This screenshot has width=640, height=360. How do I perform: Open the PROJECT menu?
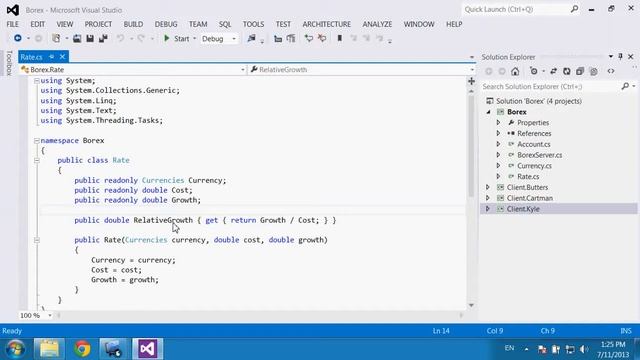98,24
